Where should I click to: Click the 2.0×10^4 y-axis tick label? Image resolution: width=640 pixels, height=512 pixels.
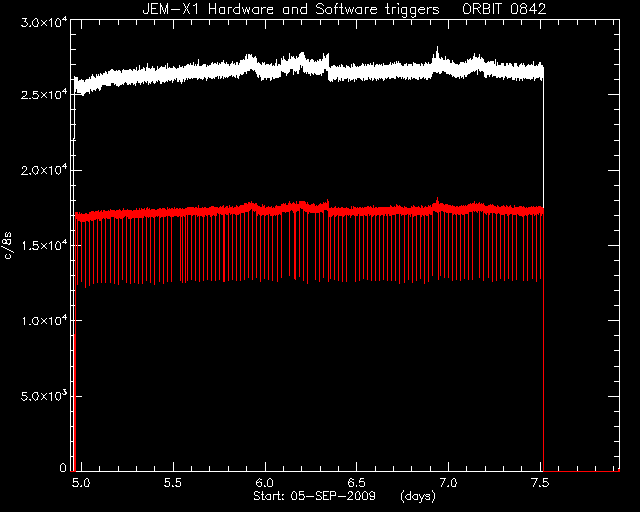click(x=44, y=170)
